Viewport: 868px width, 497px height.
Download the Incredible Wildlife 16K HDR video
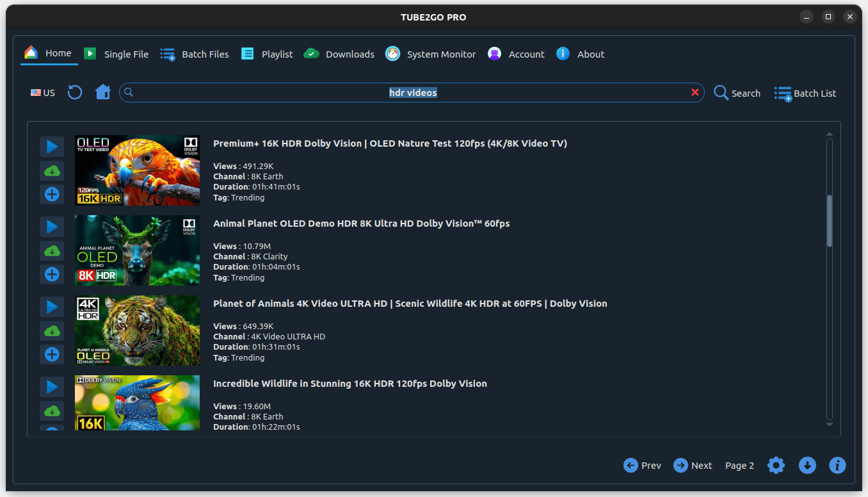click(x=52, y=411)
